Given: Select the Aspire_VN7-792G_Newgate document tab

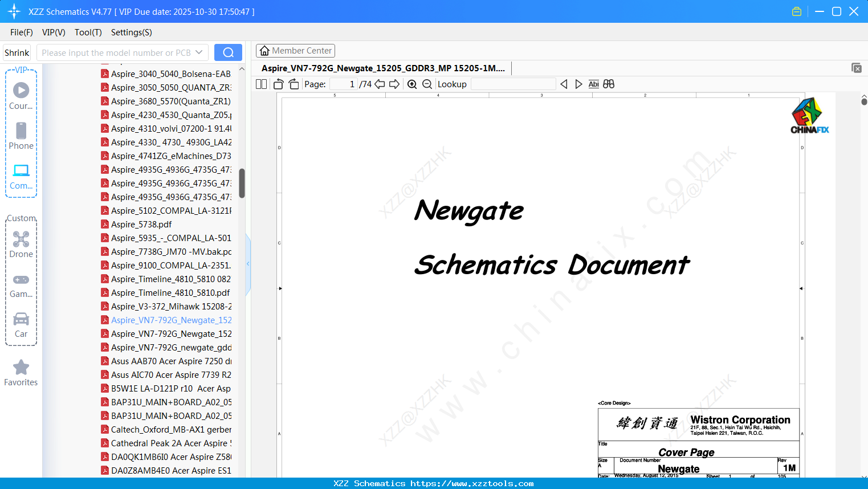Looking at the screenshot, I should [x=383, y=68].
